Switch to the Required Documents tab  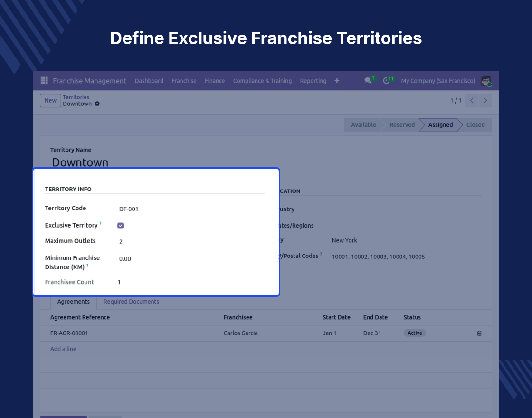point(131,302)
